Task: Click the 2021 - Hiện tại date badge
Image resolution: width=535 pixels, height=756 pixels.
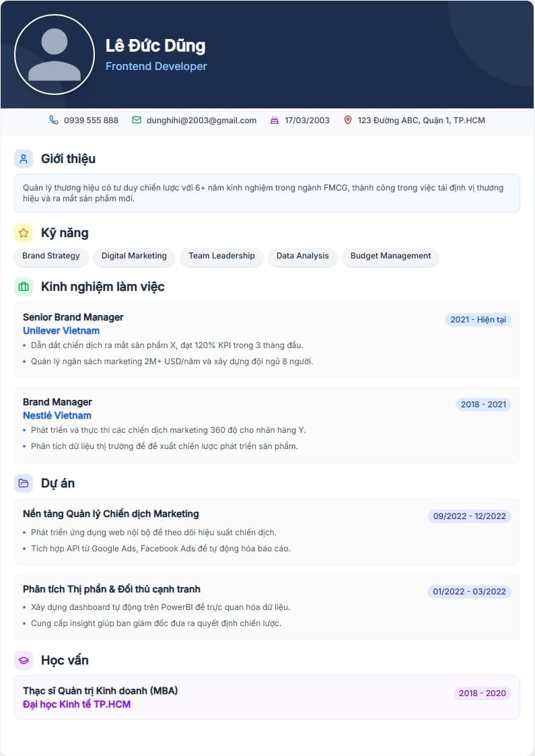Action: (x=478, y=320)
